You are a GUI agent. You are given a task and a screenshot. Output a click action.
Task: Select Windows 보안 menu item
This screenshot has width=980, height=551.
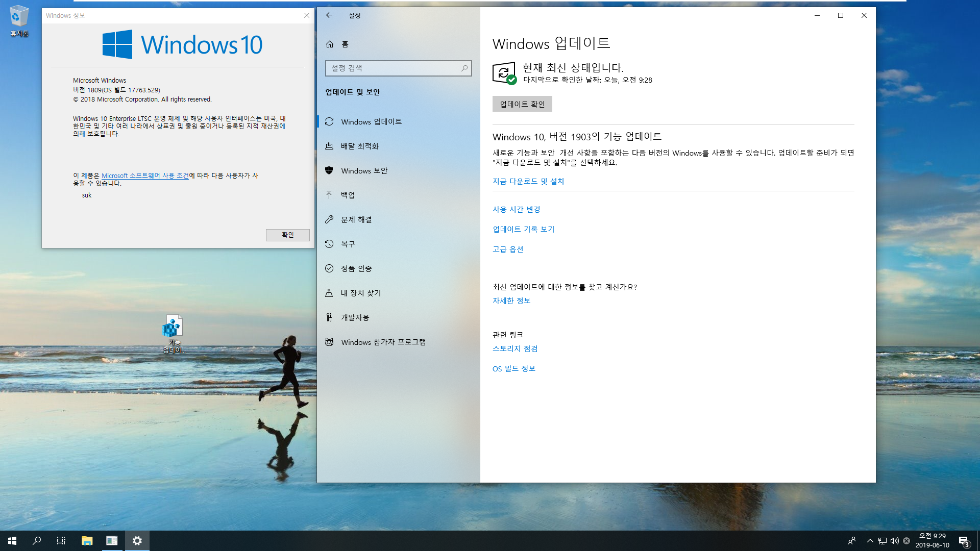point(399,170)
